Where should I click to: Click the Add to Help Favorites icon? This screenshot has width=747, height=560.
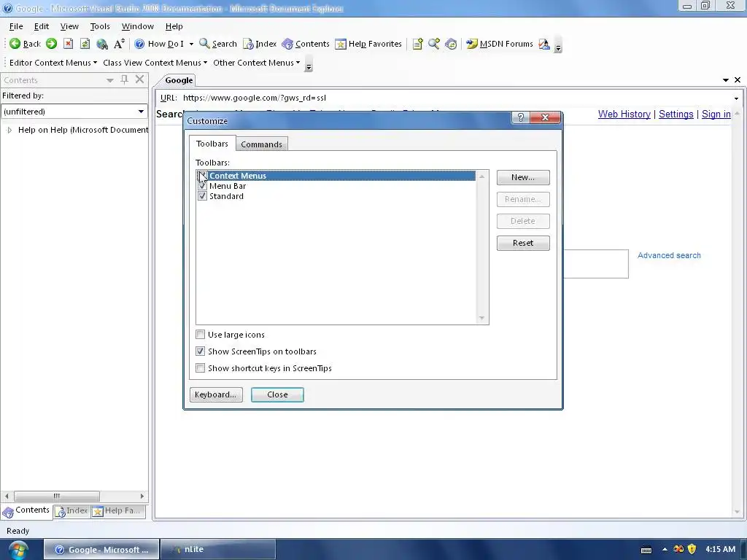(x=418, y=44)
